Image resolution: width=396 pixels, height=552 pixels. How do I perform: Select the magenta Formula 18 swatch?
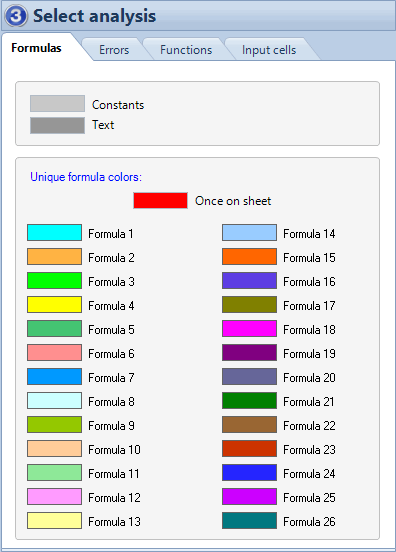pos(249,328)
